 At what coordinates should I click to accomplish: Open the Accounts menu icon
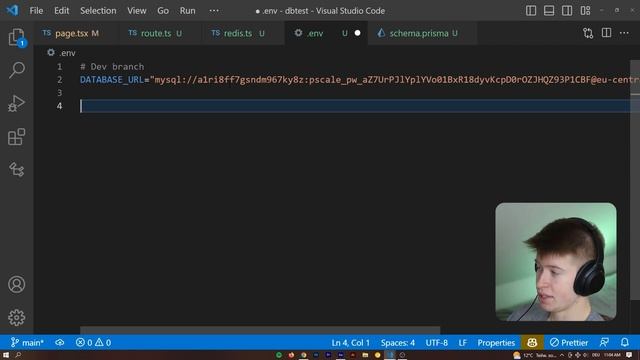click(17, 284)
